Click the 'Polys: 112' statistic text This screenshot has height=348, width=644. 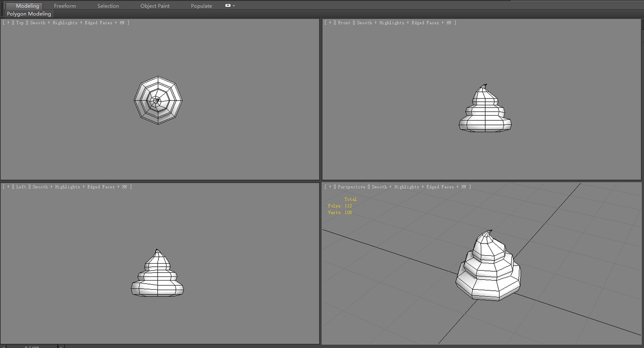coord(340,206)
